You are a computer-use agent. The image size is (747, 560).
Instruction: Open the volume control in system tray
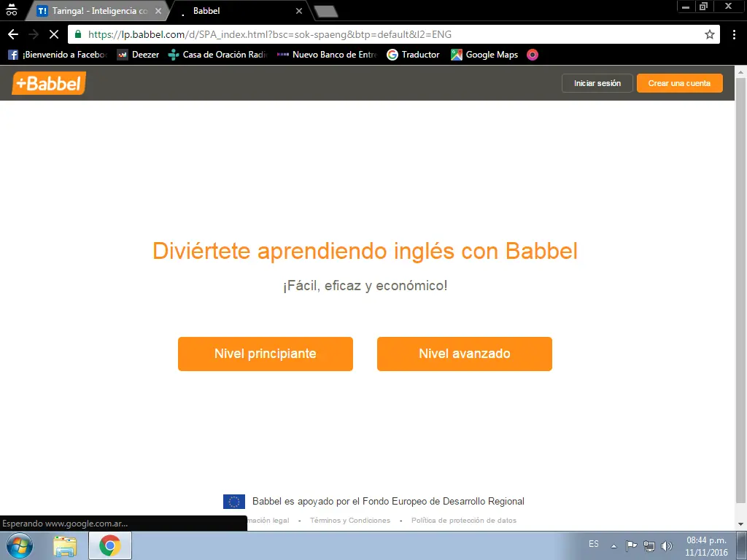point(667,545)
